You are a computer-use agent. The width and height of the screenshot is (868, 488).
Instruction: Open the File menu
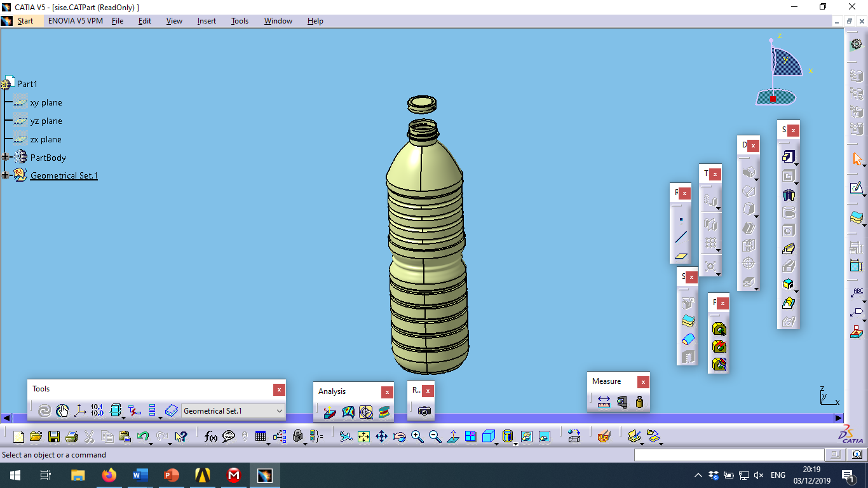click(x=118, y=21)
